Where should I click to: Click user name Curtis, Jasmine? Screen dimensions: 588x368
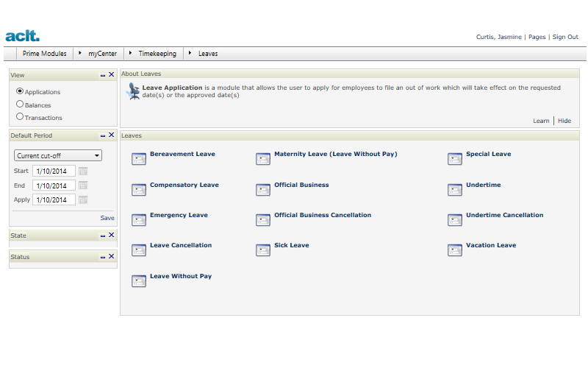coord(499,37)
